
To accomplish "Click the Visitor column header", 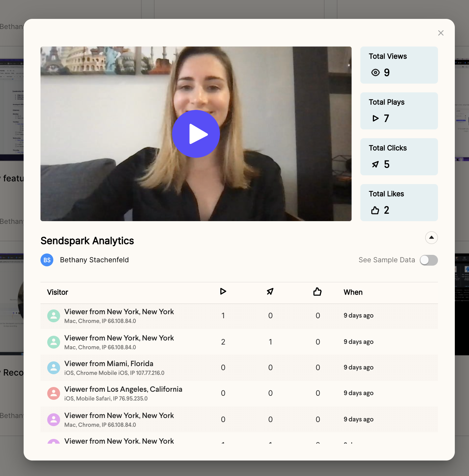I will pyautogui.click(x=58, y=292).
